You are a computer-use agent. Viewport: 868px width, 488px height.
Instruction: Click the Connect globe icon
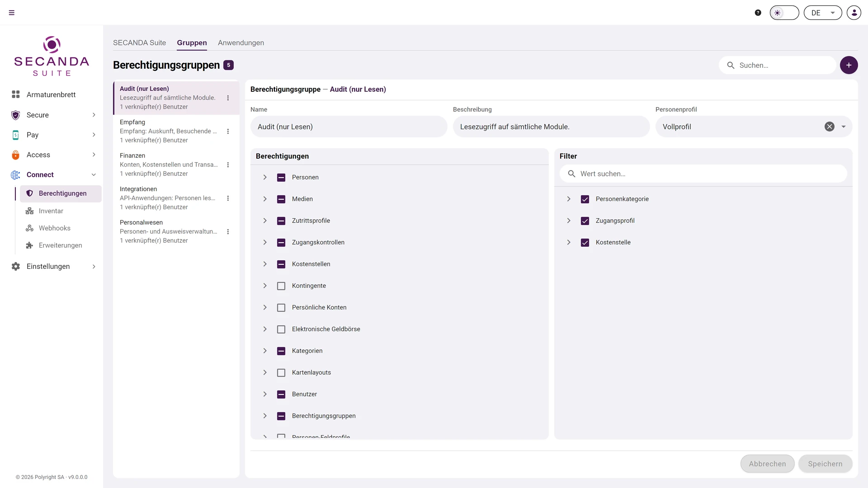[x=16, y=174]
